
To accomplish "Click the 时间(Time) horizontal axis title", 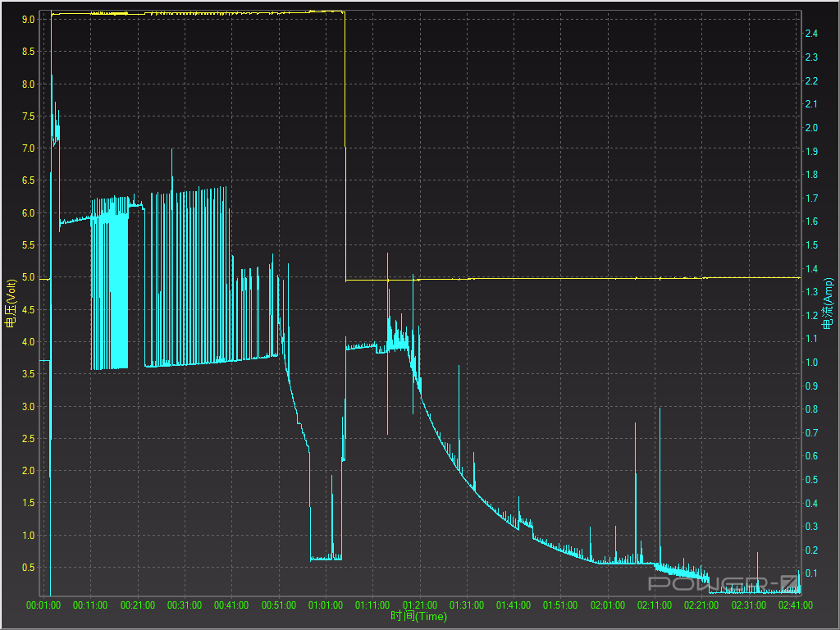I will [418, 617].
